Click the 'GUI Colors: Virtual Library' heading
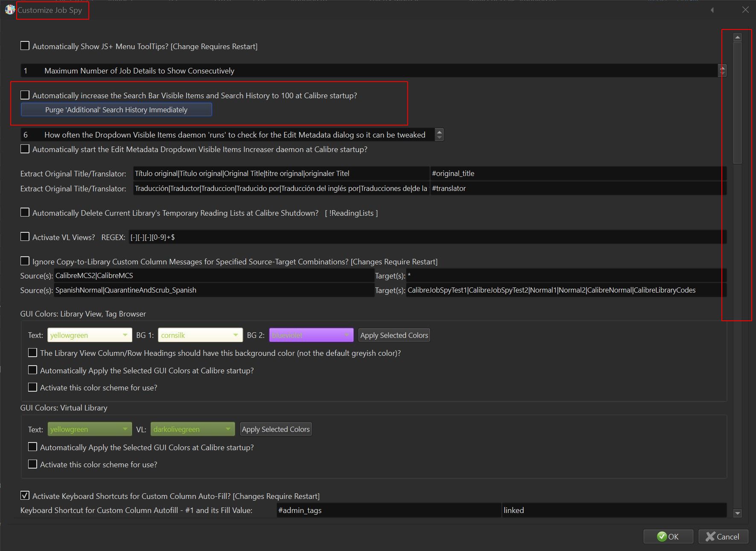 [x=64, y=408]
